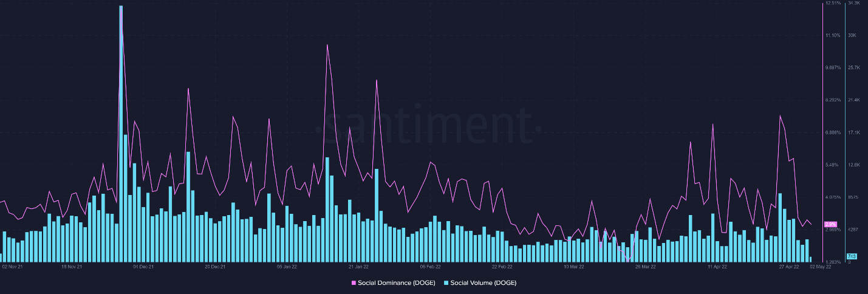
Task: Select the 04 Dec 21 date label
Action: 143,266
